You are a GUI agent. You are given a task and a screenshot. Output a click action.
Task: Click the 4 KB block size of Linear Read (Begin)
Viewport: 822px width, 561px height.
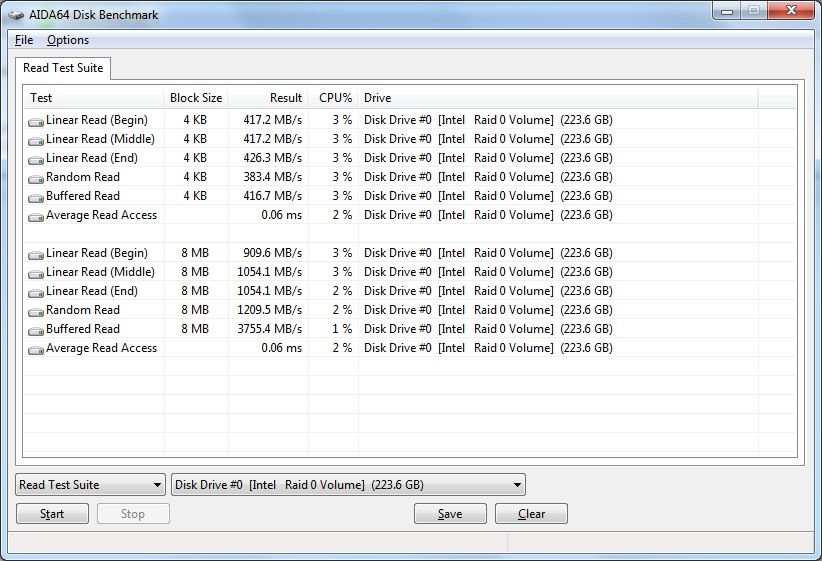tap(195, 120)
